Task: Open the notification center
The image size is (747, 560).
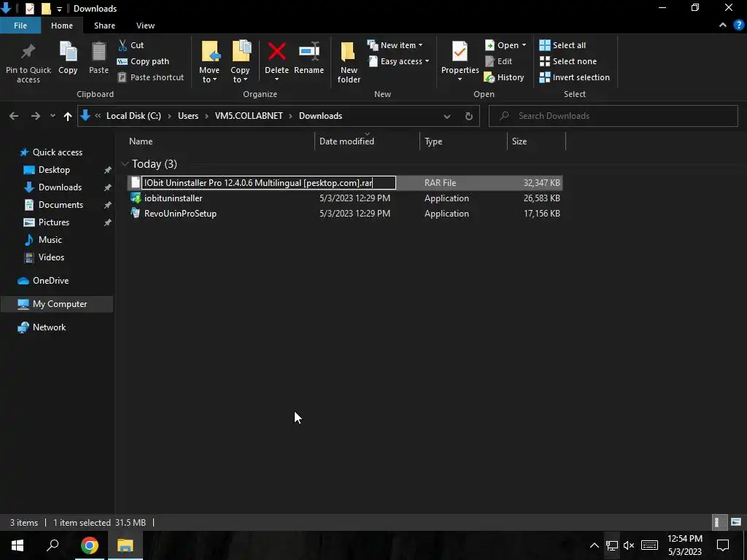Action: (x=723, y=545)
